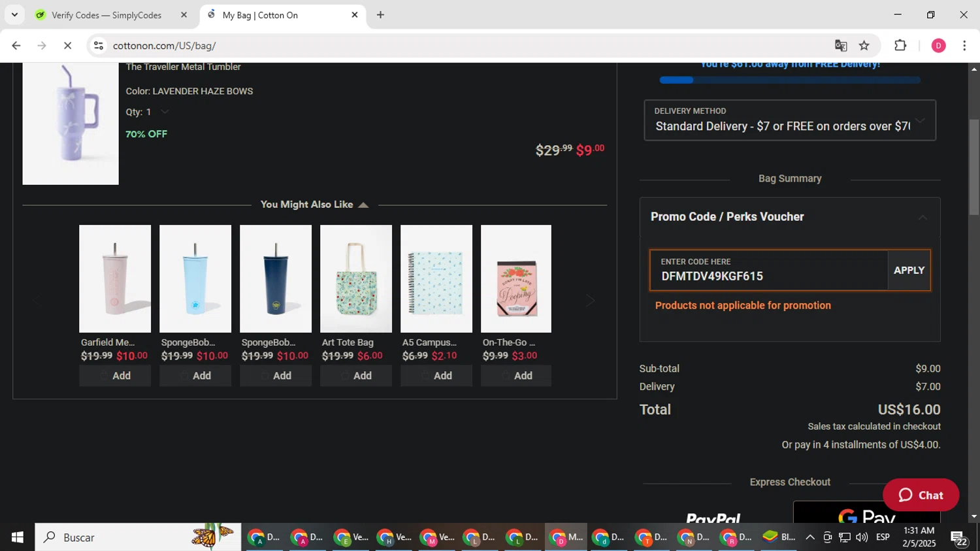Open the Art Tote Bag name link
This screenshot has width=980, height=551.
pos(348,342)
